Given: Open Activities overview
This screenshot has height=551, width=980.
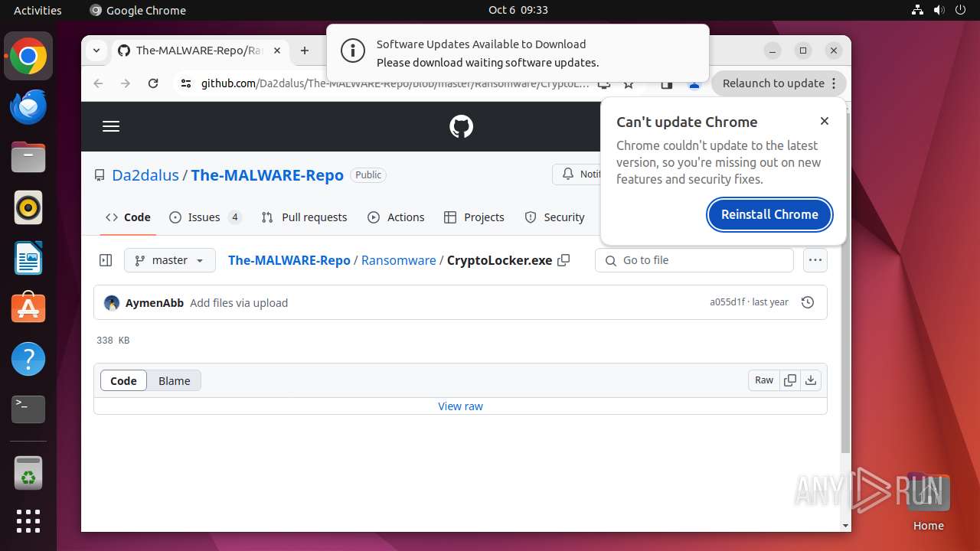Looking at the screenshot, I should click(x=38, y=10).
